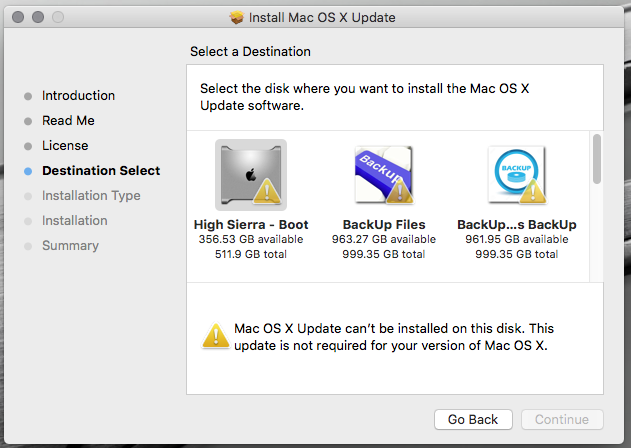The height and width of the screenshot is (448, 631).
Task: Select the Read Me step in sidebar
Action: coord(68,120)
